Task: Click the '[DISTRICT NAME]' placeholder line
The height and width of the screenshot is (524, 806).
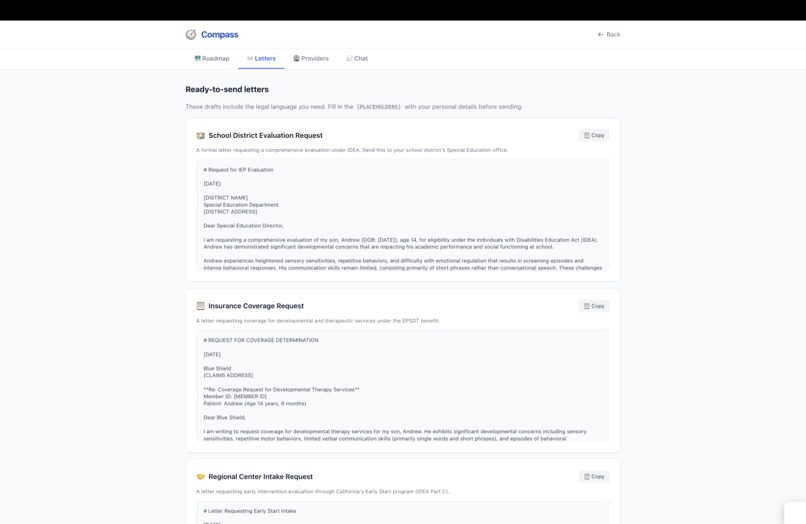Action: pos(226,197)
